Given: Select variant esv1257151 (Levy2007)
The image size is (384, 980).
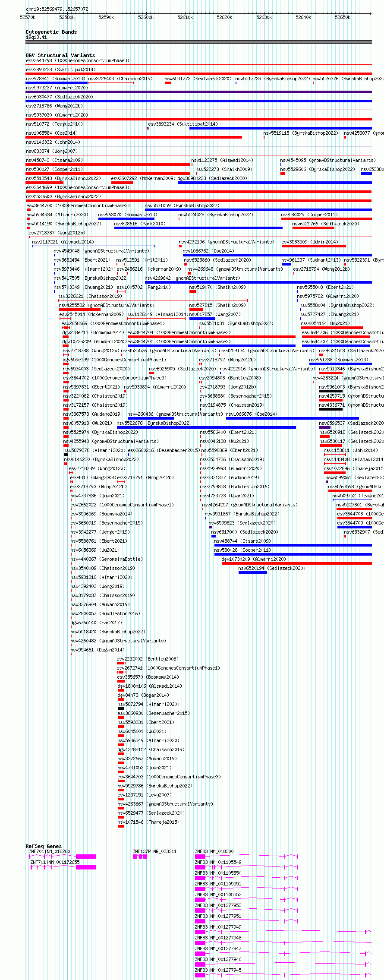Looking at the screenshot, I should pyautogui.click(x=145, y=795).
